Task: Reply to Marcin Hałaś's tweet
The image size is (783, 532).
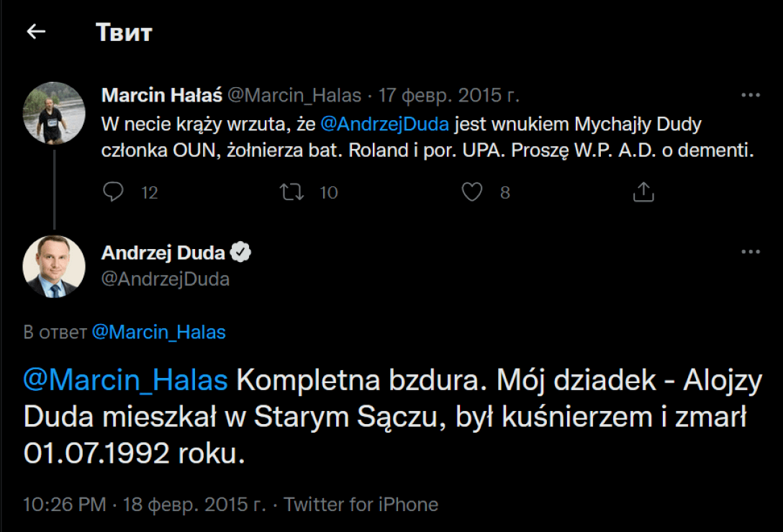Action: pyautogui.click(x=114, y=192)
